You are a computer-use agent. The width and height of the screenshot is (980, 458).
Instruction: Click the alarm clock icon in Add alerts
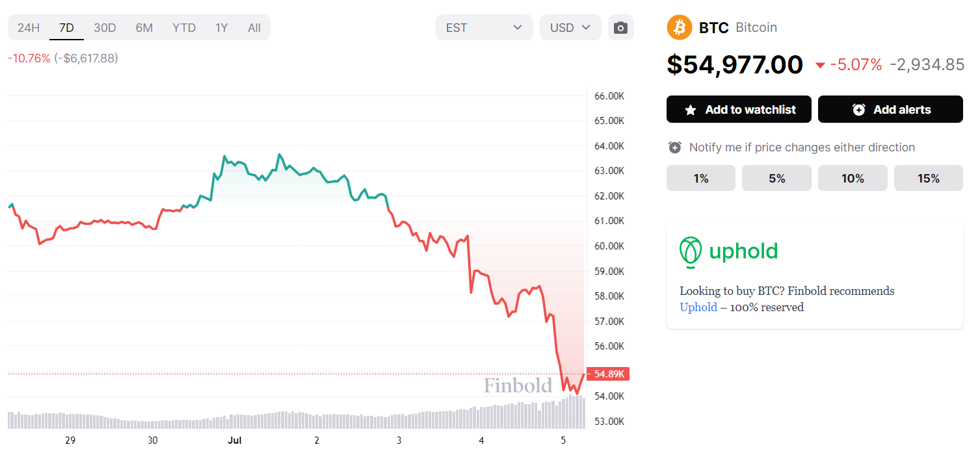click(x=858, y=110)
